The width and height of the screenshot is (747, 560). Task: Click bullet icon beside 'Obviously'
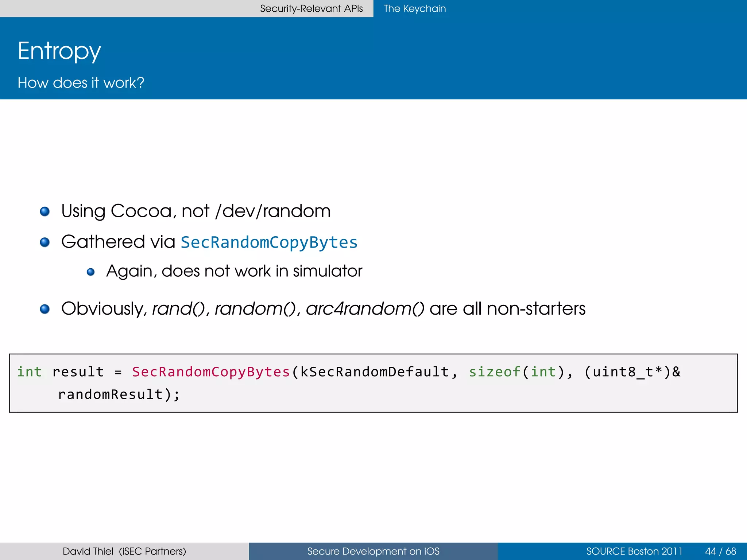click(x=44, y=309)
